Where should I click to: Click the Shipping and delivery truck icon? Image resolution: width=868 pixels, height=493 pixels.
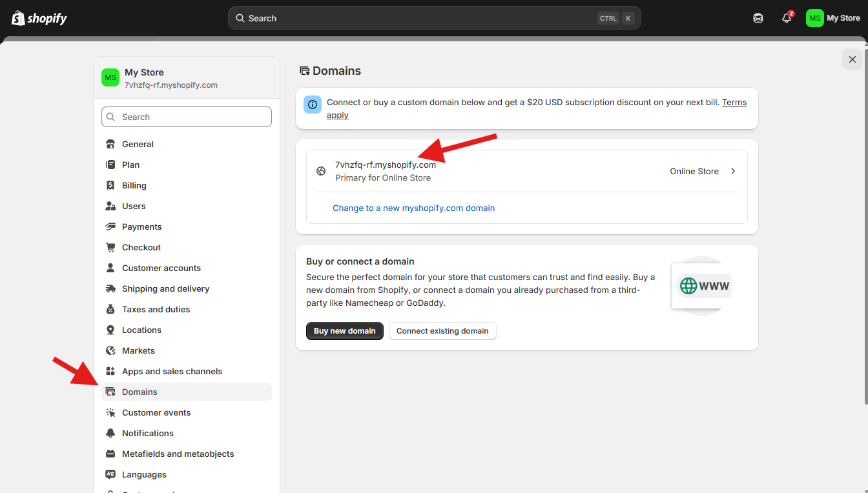[x=110, y=288]
